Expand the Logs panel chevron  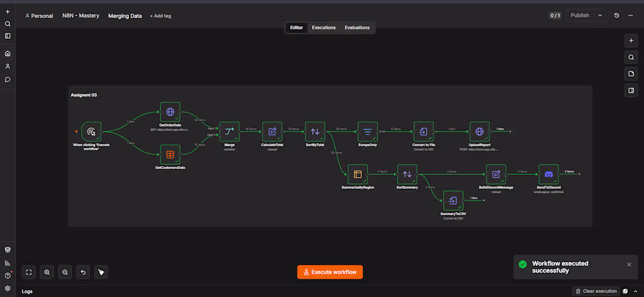click(635, 291)
